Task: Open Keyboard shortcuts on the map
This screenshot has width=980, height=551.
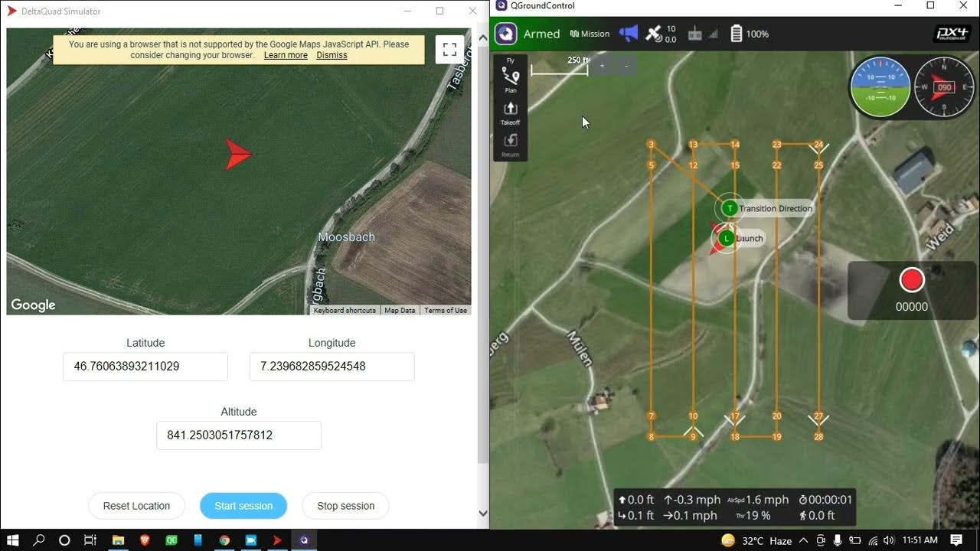Action: click(345, 311)
